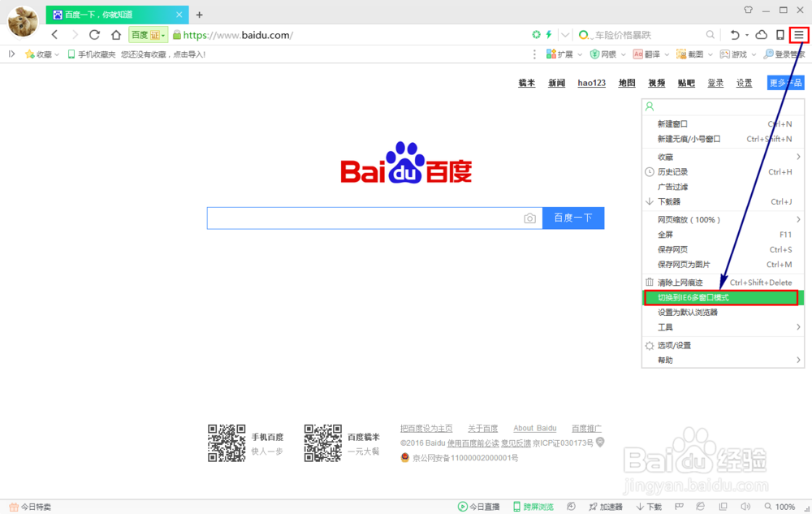Screen dimensions: 812x514
Task: Click the 把百度设为主页 footer link
Action: 426,428
